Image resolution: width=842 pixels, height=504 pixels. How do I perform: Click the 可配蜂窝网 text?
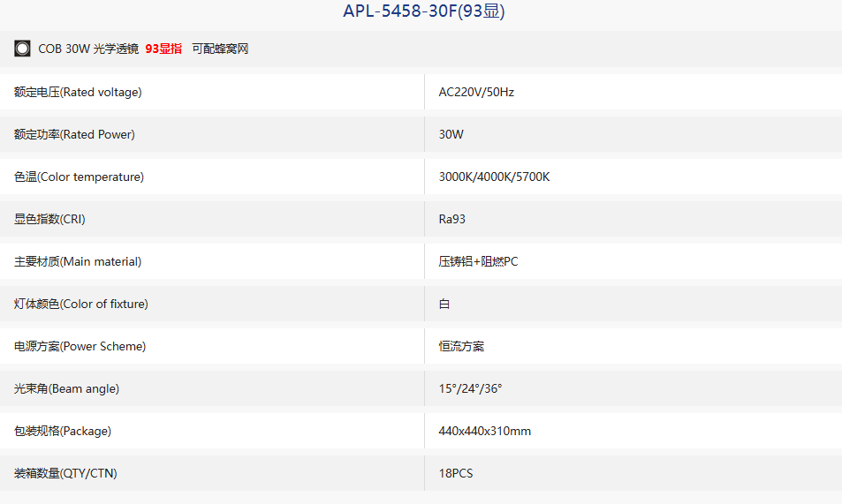[x=220, y=49]
